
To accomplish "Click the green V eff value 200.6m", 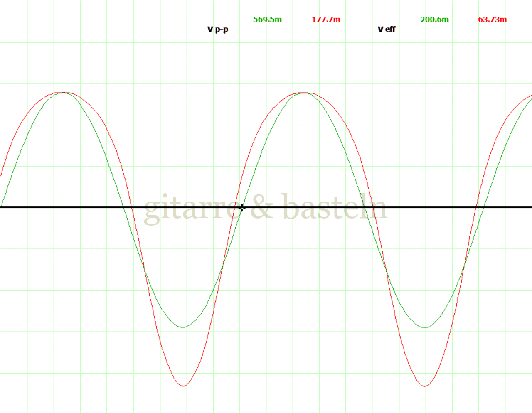I will 434,20.
